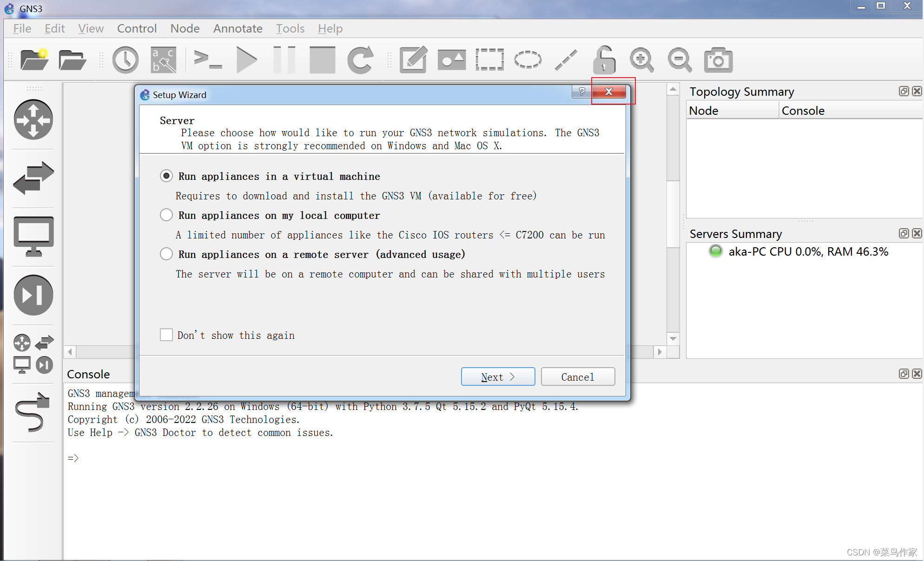Click workspace vertical scrollbar down arrow

(x=673, y=338)
